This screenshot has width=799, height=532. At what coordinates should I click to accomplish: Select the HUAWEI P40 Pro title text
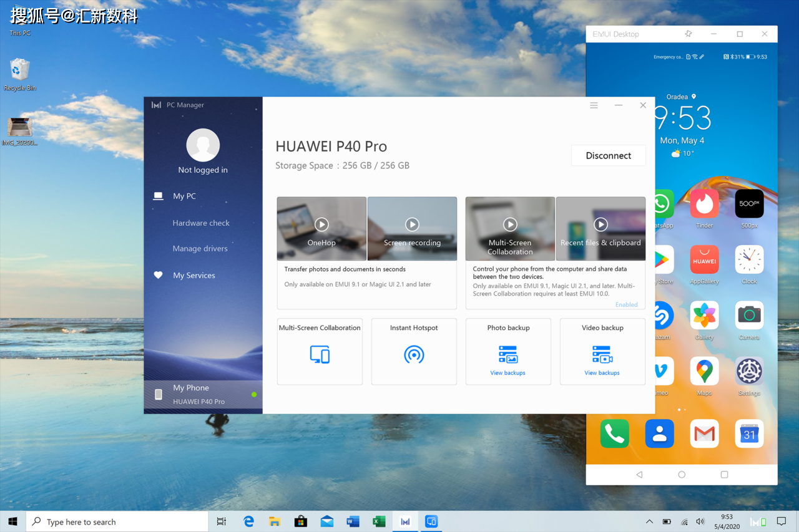click(331, 147)
